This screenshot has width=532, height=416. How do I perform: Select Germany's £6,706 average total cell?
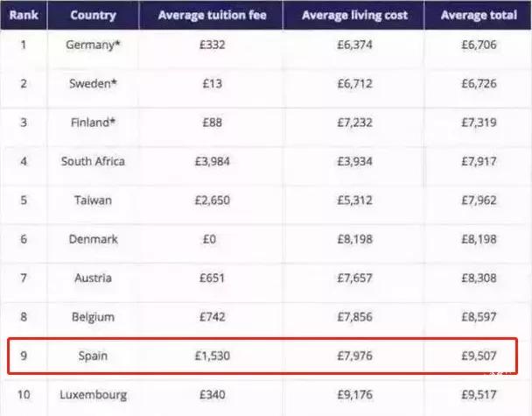click(477, 43)
